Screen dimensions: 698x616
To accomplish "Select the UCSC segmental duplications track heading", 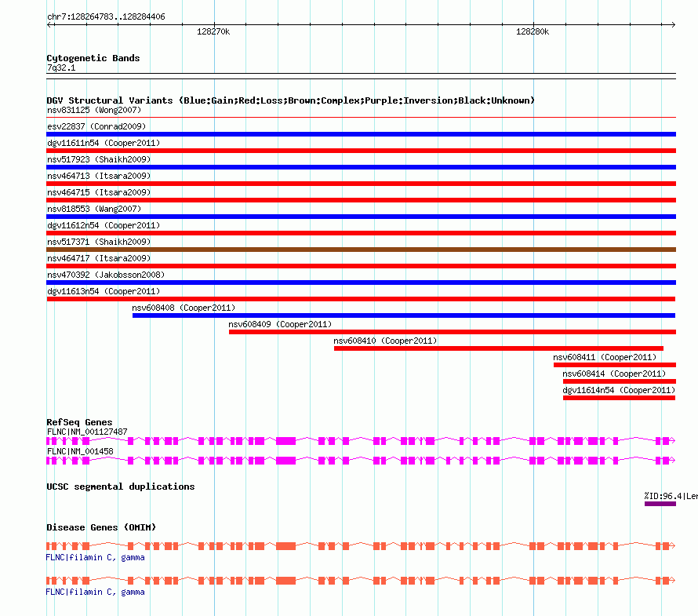I will click(x=121, y=487).
